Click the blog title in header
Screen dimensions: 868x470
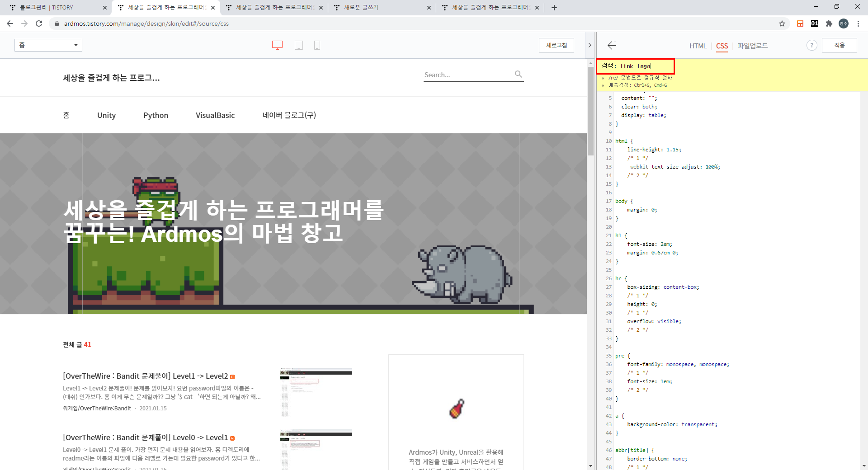tap(111, 78)
